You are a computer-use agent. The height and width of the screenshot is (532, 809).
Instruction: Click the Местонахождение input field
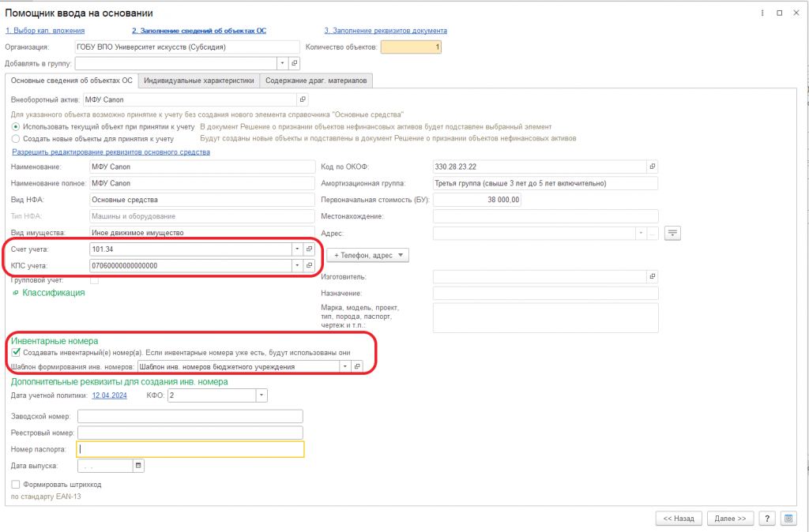[546, 216]
